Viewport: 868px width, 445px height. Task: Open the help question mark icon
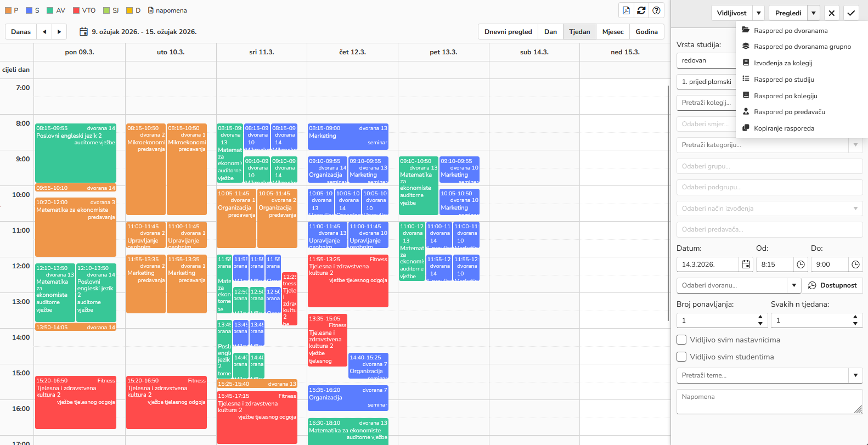coord(656,10)
